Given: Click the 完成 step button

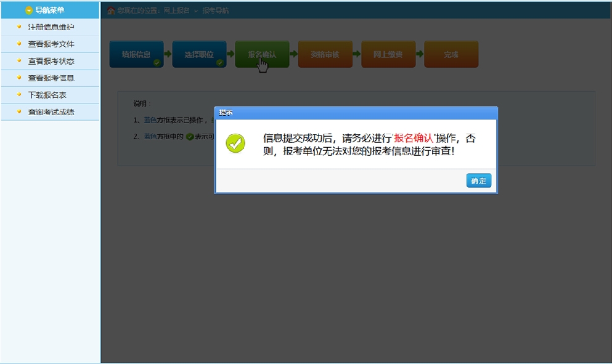Looking at the screenshot, I should tap(451, 54).
